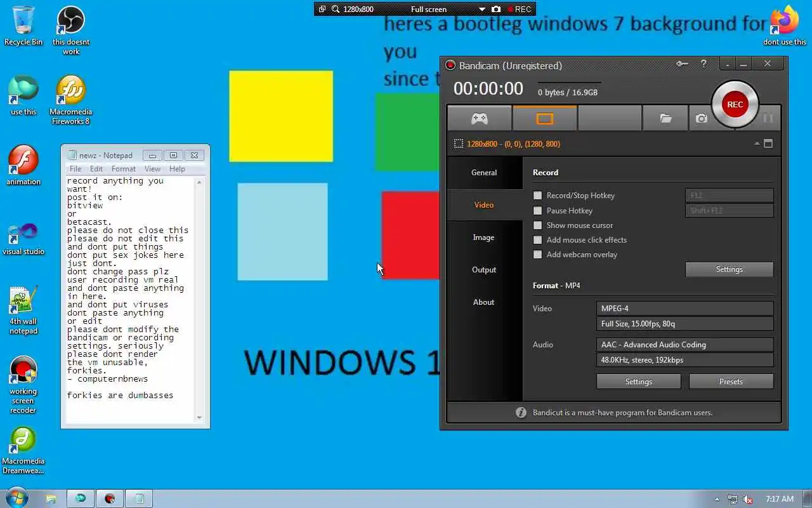Open the General tab in Bandicam
Viewport: 812px width, 508px height.
pos(484,173)
